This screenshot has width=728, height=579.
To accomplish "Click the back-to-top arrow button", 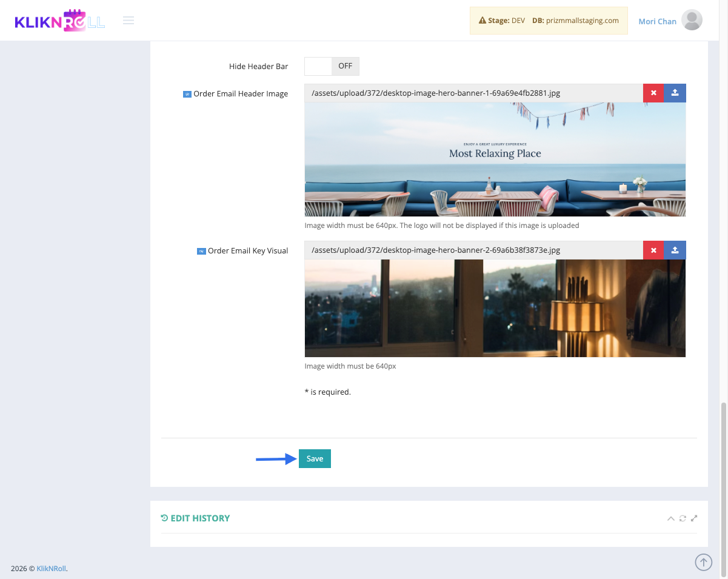I will coord(703,562).
